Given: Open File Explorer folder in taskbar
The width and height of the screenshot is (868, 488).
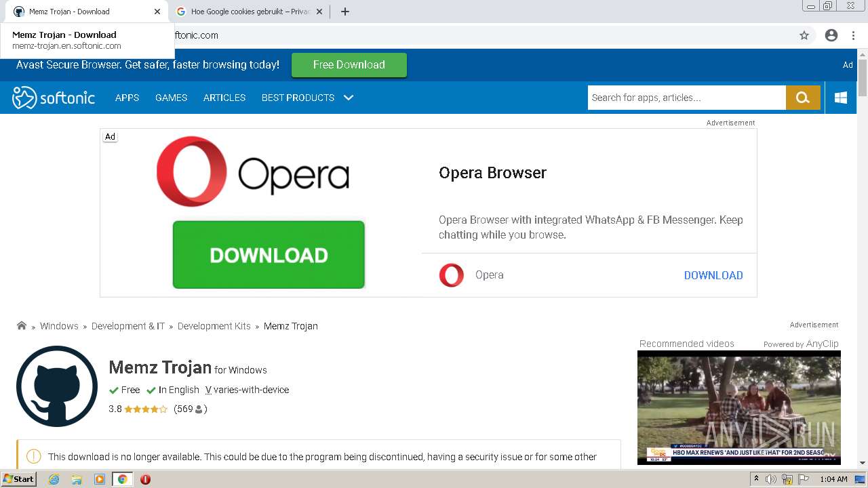Looking at the screenshot, I should click(x=77, y=479).
